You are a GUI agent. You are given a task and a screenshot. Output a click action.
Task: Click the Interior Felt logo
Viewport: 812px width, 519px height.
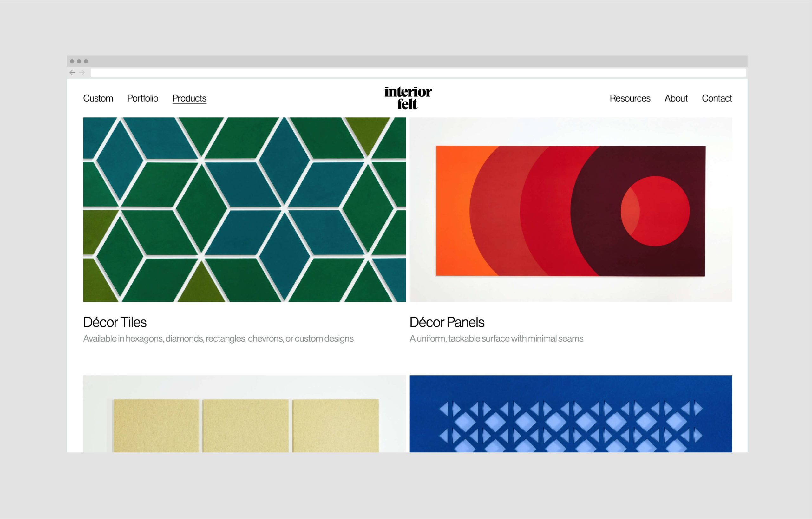[408, 98]
